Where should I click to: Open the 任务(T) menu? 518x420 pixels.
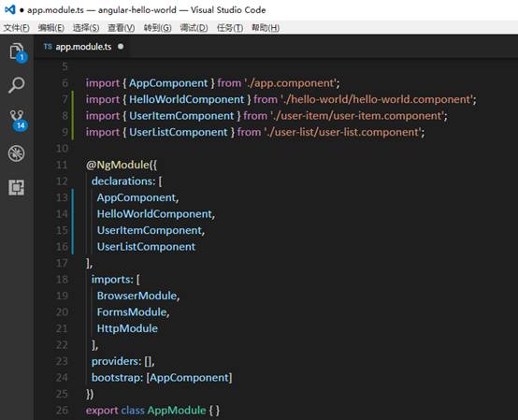pos(230,28)
